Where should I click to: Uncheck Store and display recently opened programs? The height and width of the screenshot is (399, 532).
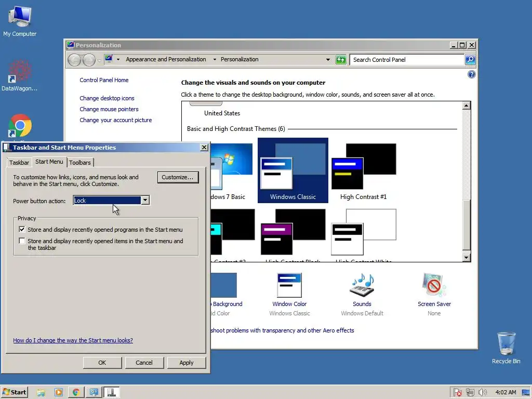(22, 229)
